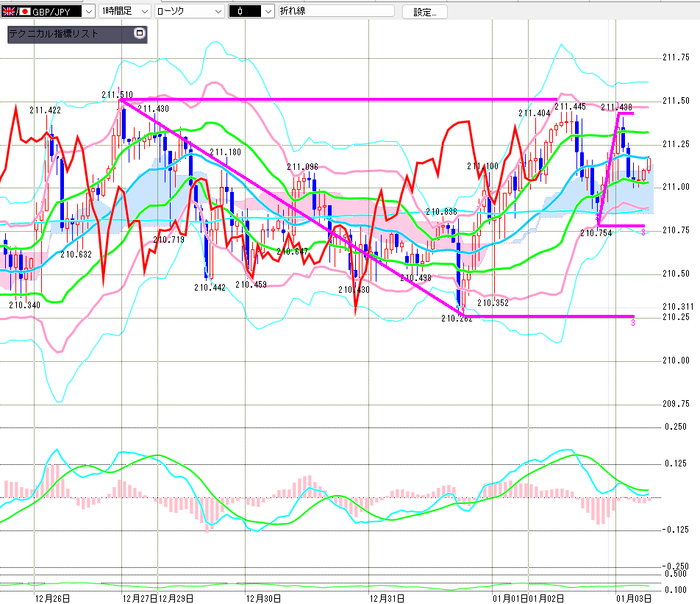Image resolution: width=700 pixels, height=604 pixels.
Task: Open the GBP/JPY currency pair dropdown
Action: tap(89, 12)
